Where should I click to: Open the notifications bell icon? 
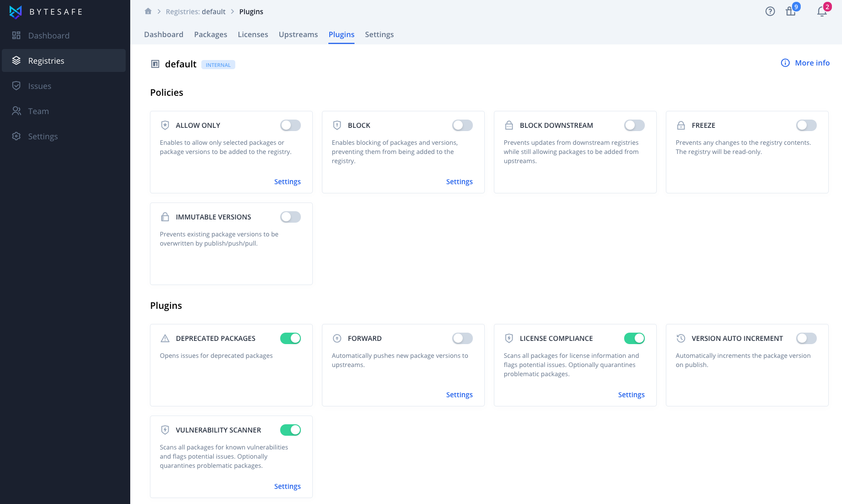(822, 11)
